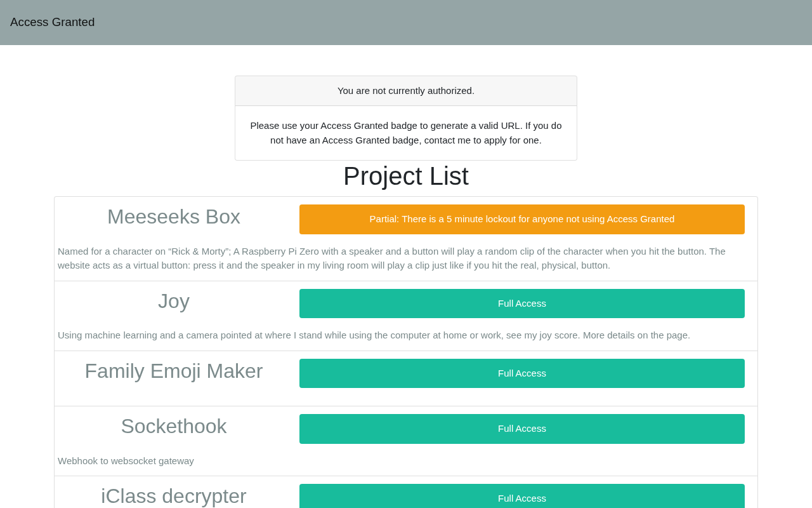Click "contact me" in the authorization notice
Image resolution: width=812 pixels, height=508 pixels.
pyautogui.click(x=447, y=140)
